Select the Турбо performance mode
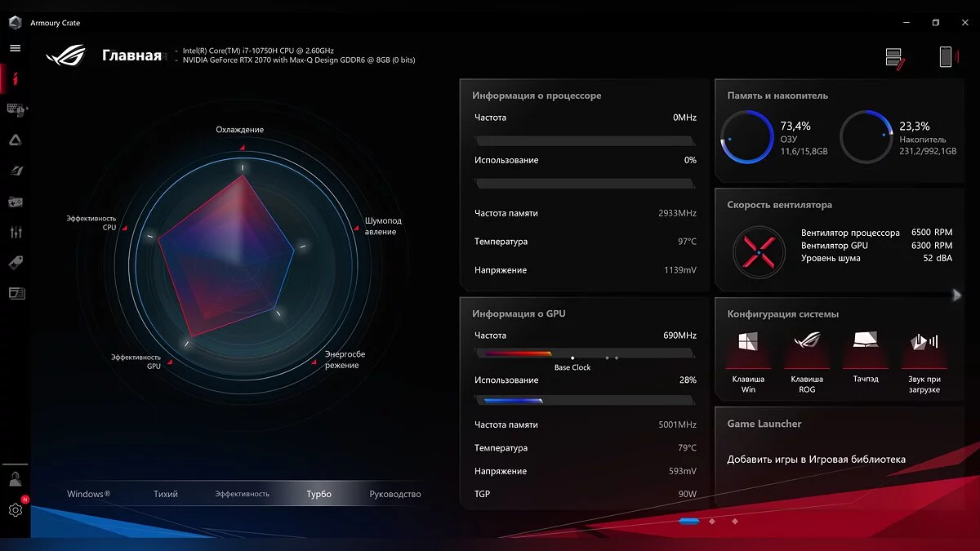The height and width of the screenshot is (551, 980). point(318,494)
